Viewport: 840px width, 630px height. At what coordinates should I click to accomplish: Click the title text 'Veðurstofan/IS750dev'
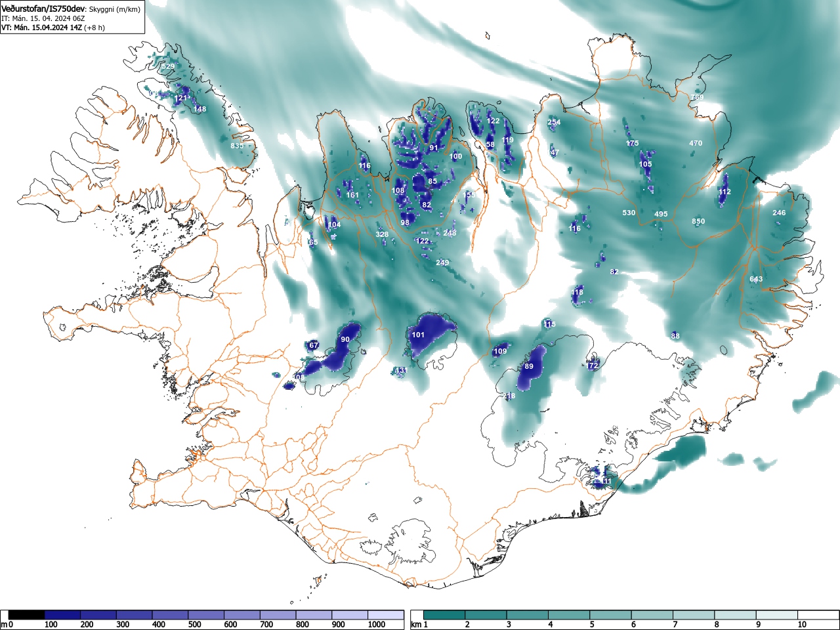point(43,9)
